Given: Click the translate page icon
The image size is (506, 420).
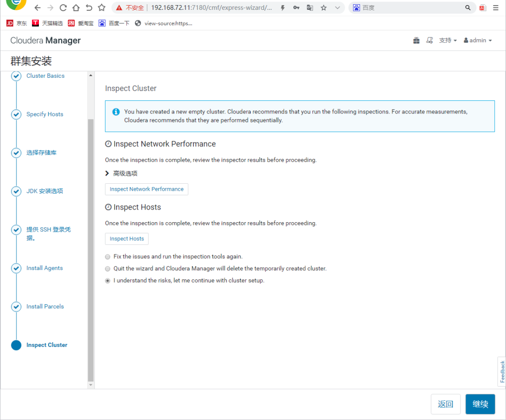Looking at the screenshot, I should (310, 8).
